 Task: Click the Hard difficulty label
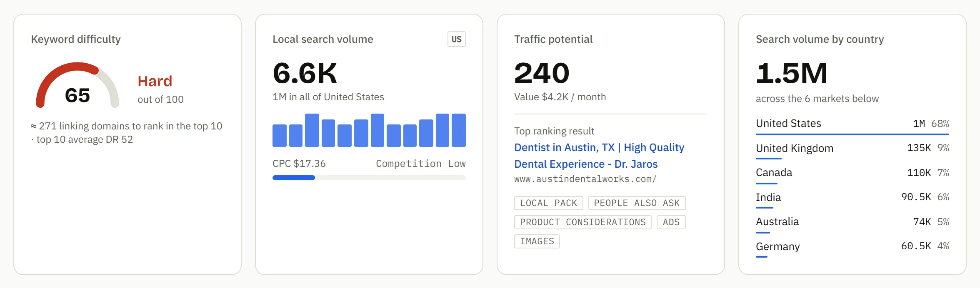coord(155,81)
